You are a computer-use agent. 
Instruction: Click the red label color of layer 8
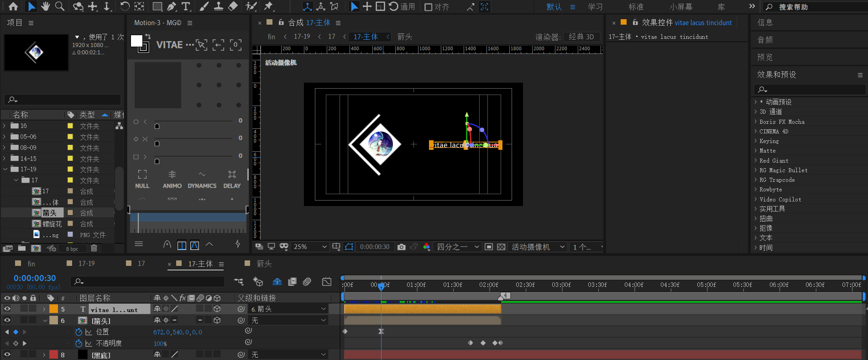pos(54,354)
